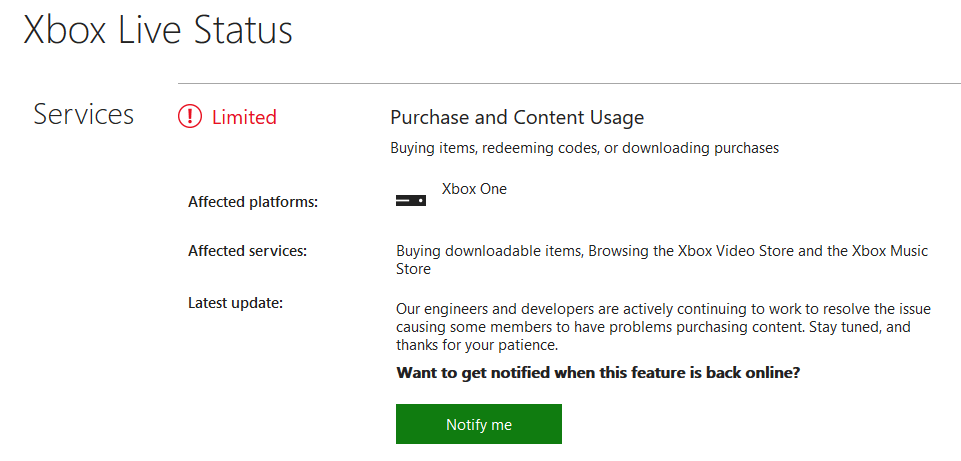Select the Limited status label
Viewport: 961px width, 461px height.
click(x=244, y=116)
